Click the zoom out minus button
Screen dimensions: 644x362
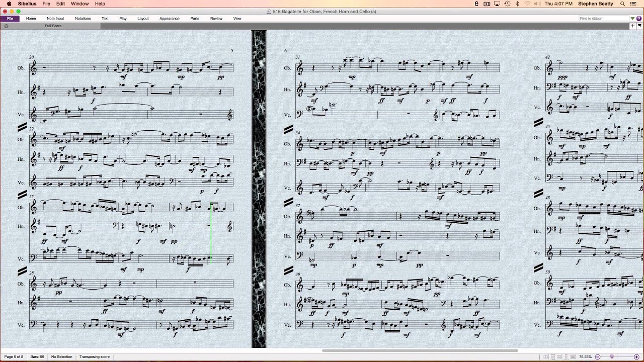[598, 356]
